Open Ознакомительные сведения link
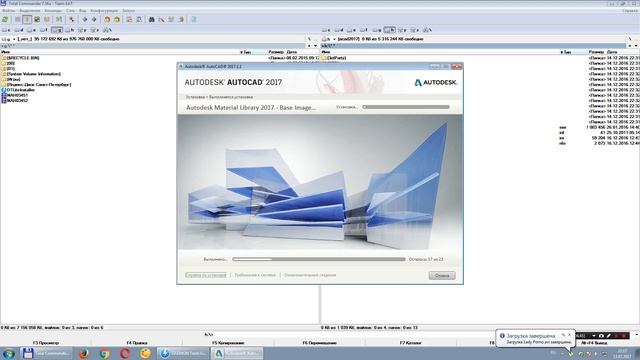The image size is (640, 360). click(310, 275)
